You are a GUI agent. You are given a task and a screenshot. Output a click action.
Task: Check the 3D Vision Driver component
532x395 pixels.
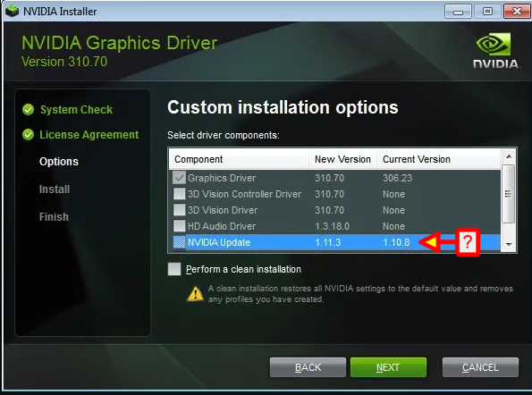(179, 210)
